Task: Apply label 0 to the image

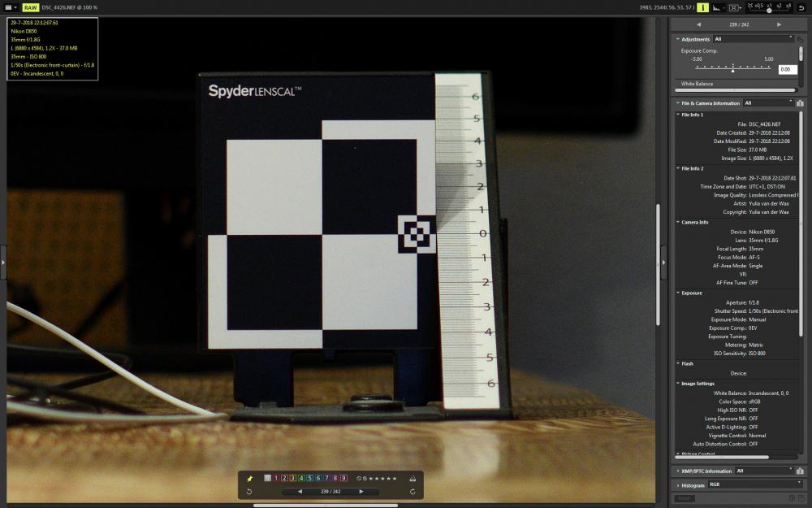Action: [x=267, y=478]
